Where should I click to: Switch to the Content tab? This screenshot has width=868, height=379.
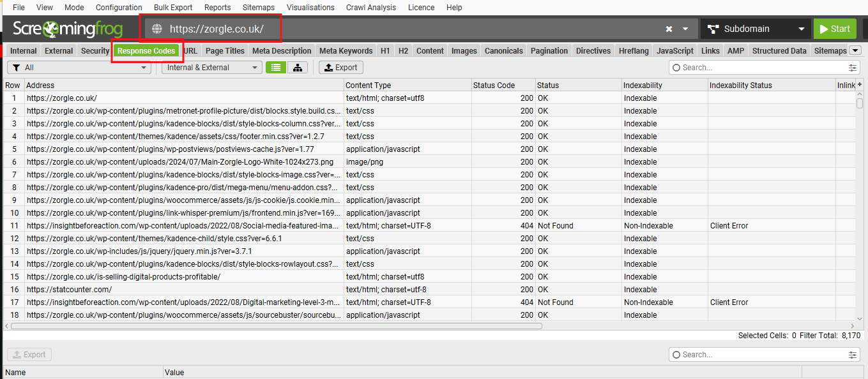pyautogui.click(x=430, y=51)
